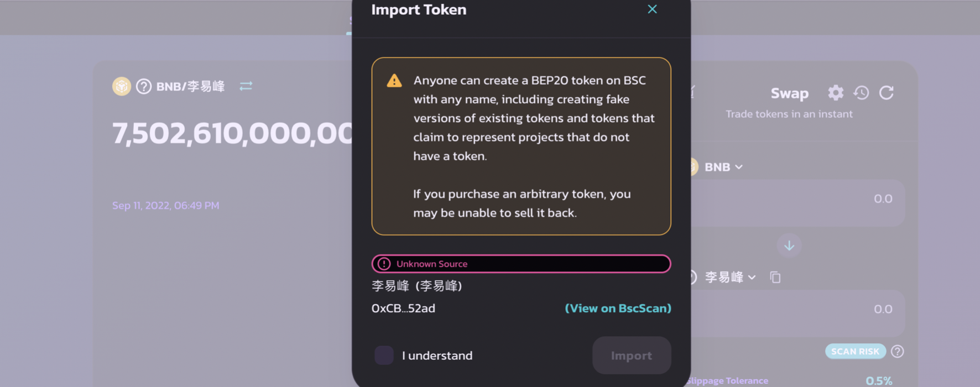Click the 0.5% slippage tolerance value
Viewport: 980px width, 387px height.
(878, 380)
